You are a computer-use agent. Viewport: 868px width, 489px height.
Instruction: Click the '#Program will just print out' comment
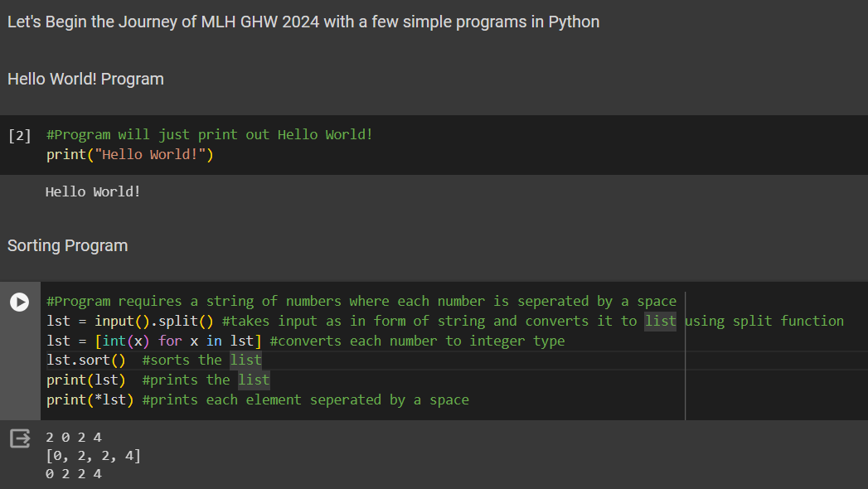(x=209, y=134)
